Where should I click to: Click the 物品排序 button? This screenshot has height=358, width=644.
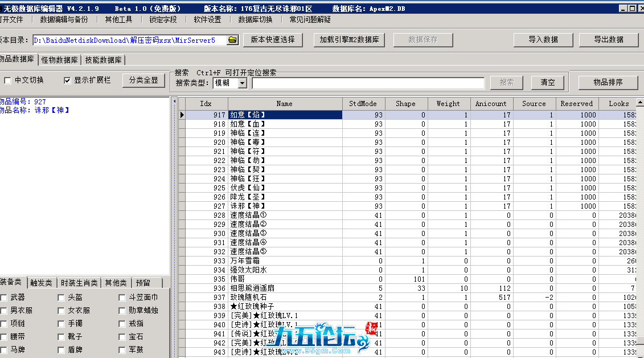tap(608, 83)
